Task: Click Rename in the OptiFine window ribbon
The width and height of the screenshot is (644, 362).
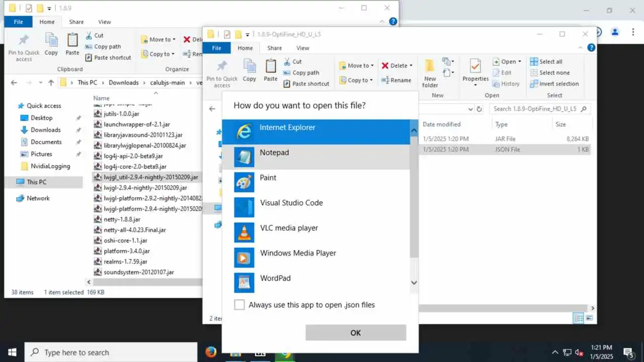Action: click(x=396, y=80)
